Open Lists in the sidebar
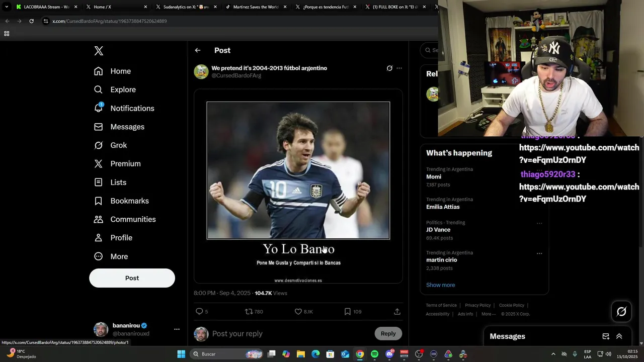644x362 pixels. tap(110, 183)
